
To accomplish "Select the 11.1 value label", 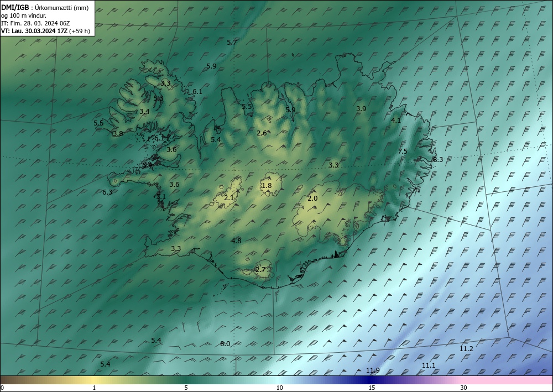I will coord(429,365).
